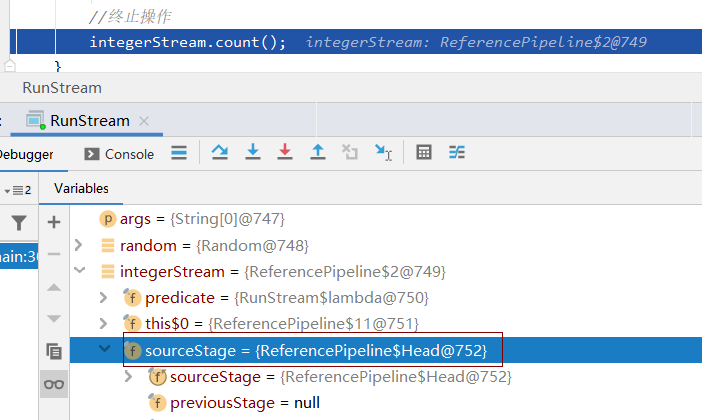Select the integerStream variable row

point(386,271)
